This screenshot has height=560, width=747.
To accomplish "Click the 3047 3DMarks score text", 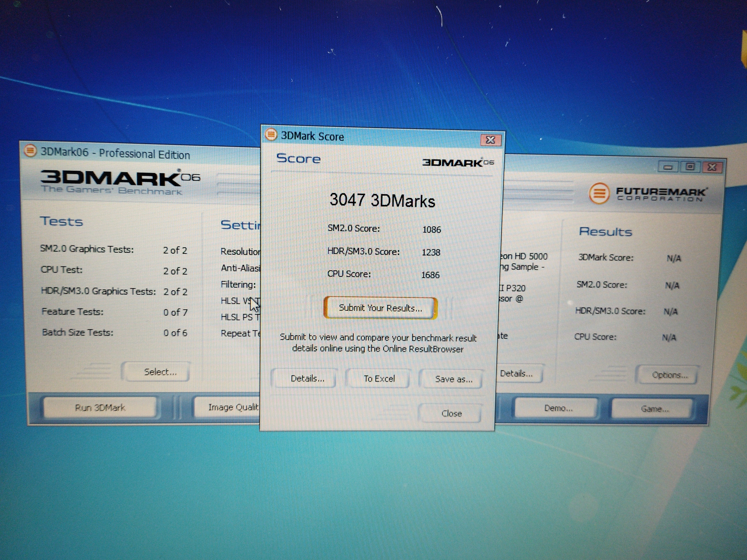I will [382, 201].
